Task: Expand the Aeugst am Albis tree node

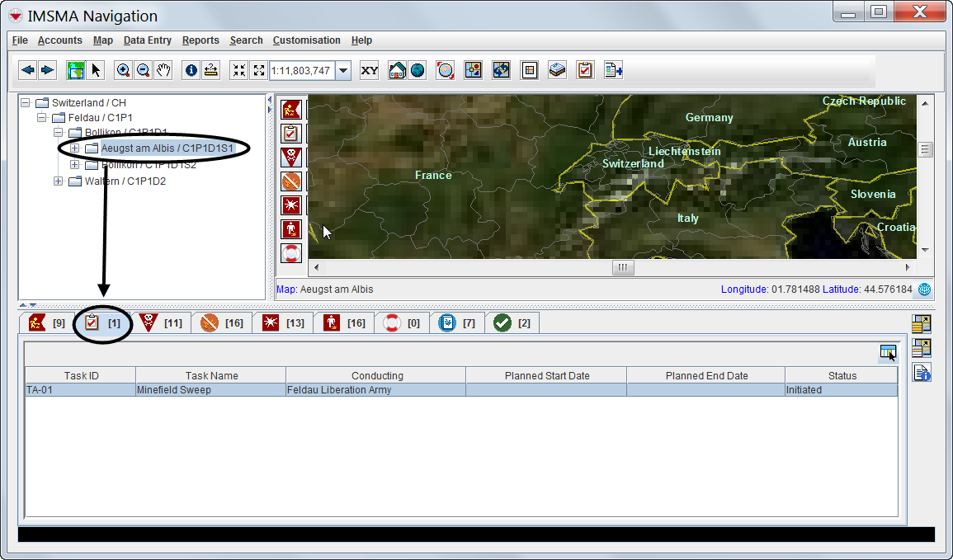Action: 74,148
